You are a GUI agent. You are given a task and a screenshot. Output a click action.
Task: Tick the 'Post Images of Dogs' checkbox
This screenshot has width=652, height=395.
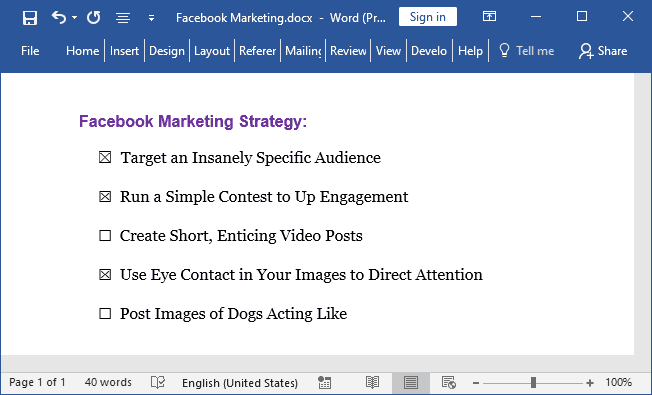pos(105,313)
